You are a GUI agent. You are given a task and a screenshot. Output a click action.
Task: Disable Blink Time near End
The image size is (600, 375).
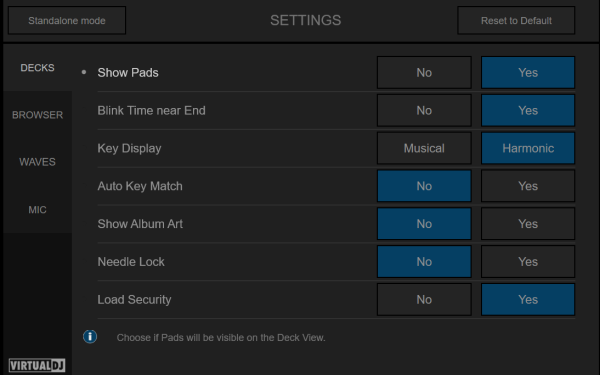tap(424, 110)
